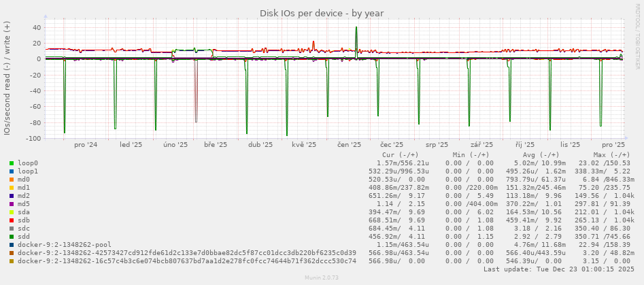Click the sdd dark green legend swatch

[12, 237]
